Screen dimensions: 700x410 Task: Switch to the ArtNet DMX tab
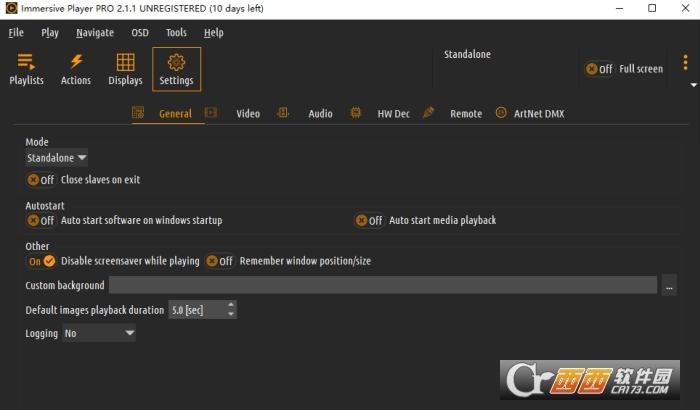(539, 113)
